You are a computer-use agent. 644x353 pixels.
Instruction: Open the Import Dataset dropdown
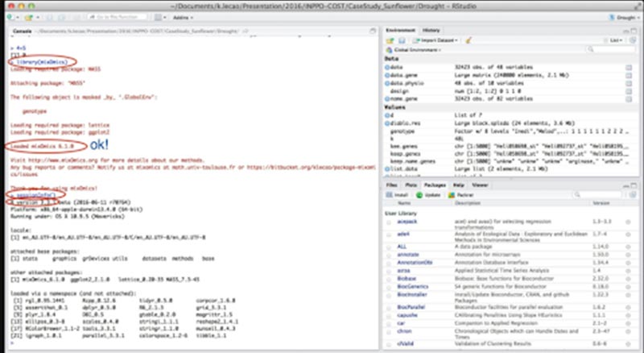tap(436, 40)
